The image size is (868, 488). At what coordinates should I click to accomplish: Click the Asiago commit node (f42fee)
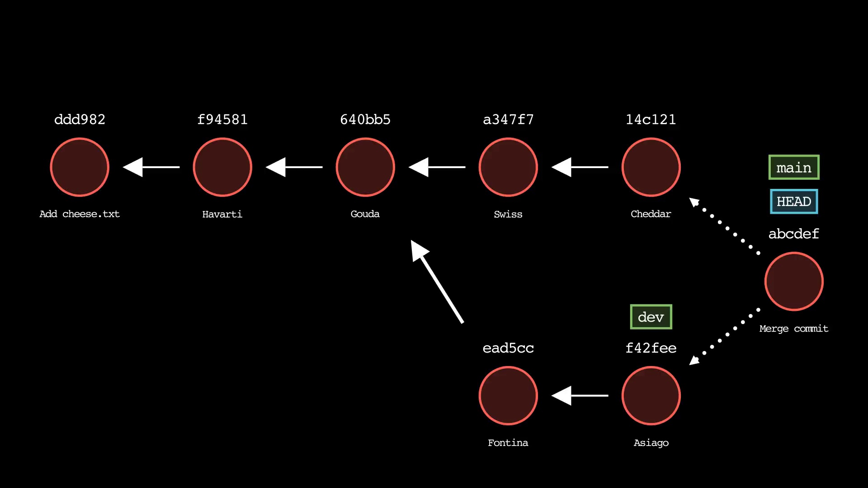[x=651, y=395]
